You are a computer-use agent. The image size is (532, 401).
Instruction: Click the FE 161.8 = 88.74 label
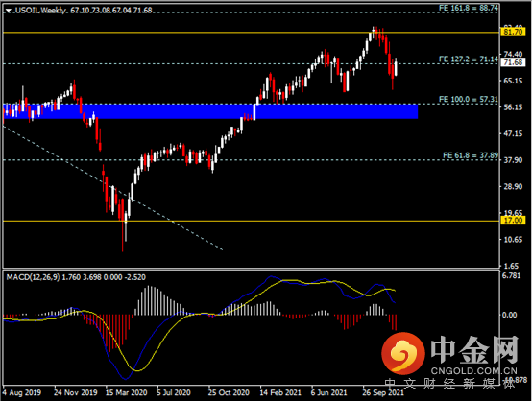tap(469, 8)
